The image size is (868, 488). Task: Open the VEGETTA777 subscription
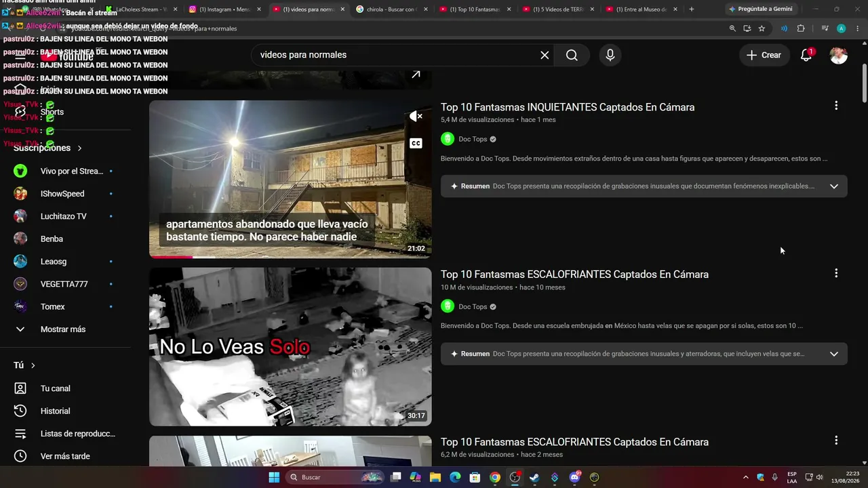point(65,284)
